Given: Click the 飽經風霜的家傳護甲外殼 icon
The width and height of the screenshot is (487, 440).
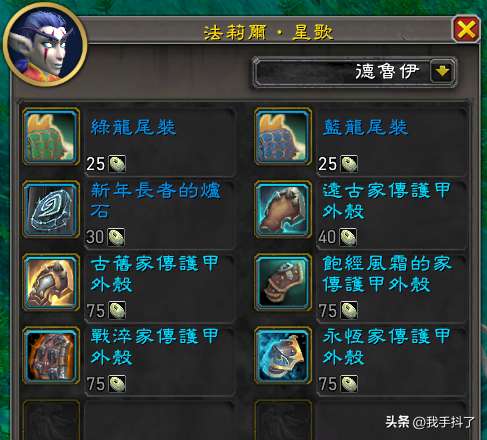Looking at the screenshot, I should click(283, 283).
